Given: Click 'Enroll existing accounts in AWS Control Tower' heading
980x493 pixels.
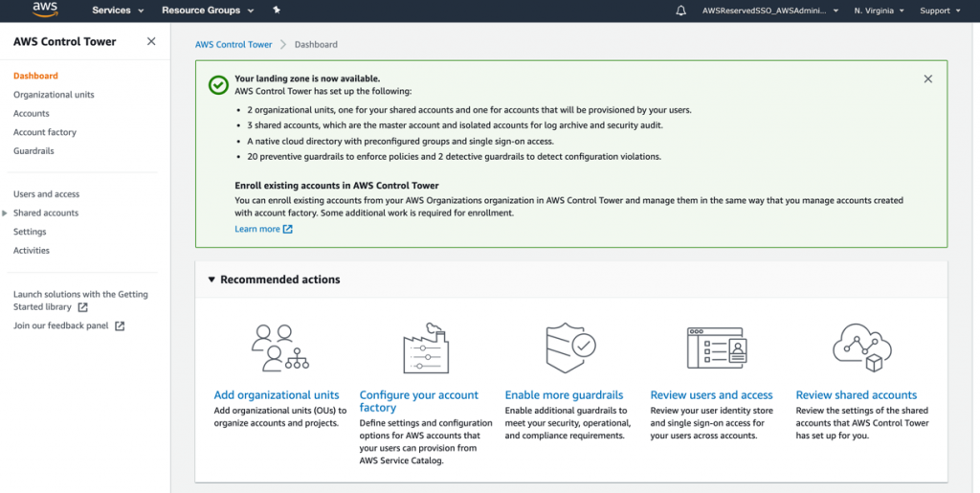Looking at the screenshot, I should point(336,186).
